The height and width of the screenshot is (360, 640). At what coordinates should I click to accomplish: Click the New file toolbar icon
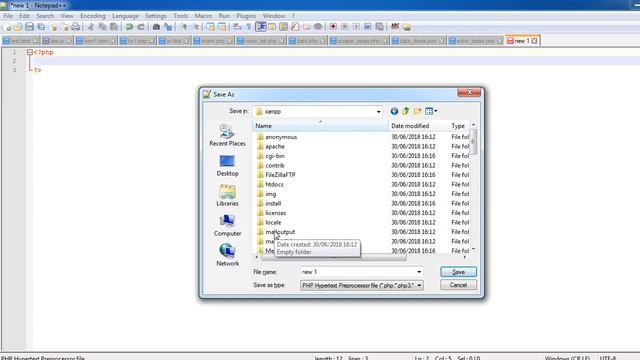(7, 27)
